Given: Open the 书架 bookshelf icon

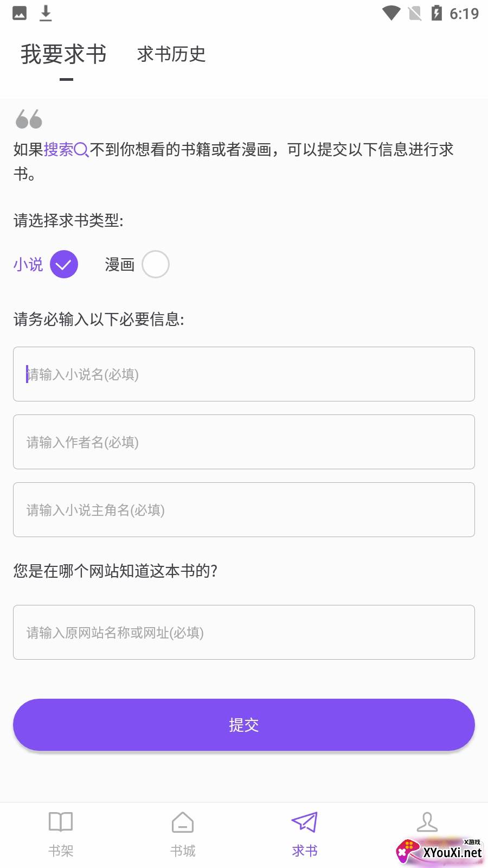Looking at the screenshot, I should point(61,823).
